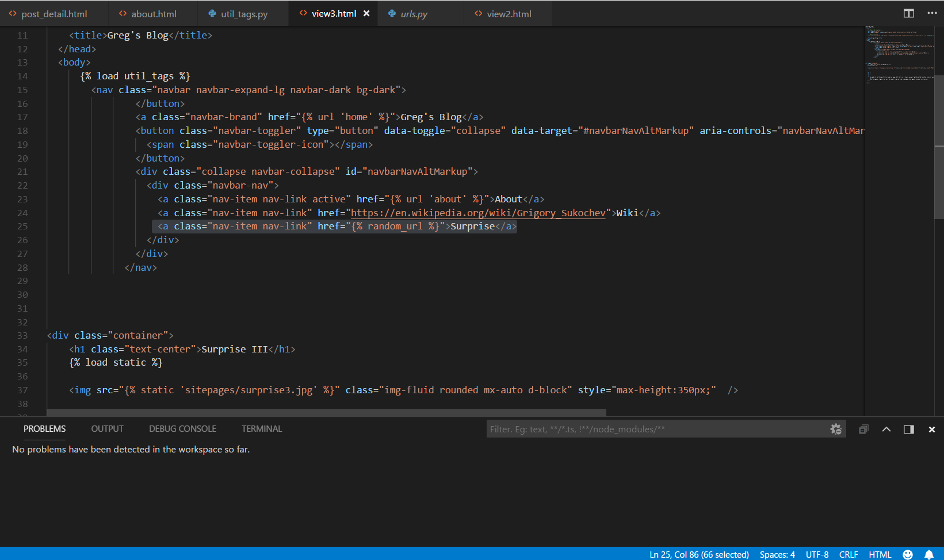Image resolution: width=944 pixels, height=560 pixels.
Task: Select the view3.html tab
Action: (x=334, y=13)
